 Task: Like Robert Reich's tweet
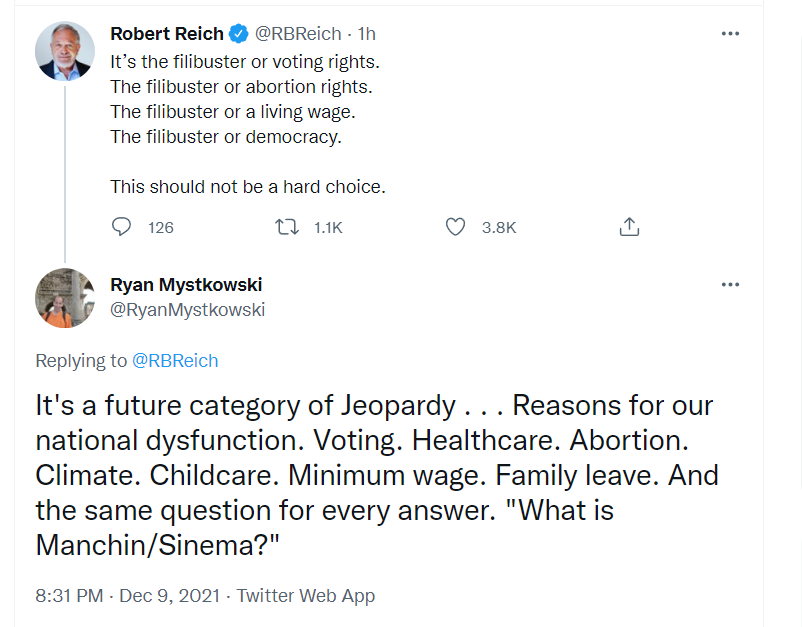click(455, 227)
